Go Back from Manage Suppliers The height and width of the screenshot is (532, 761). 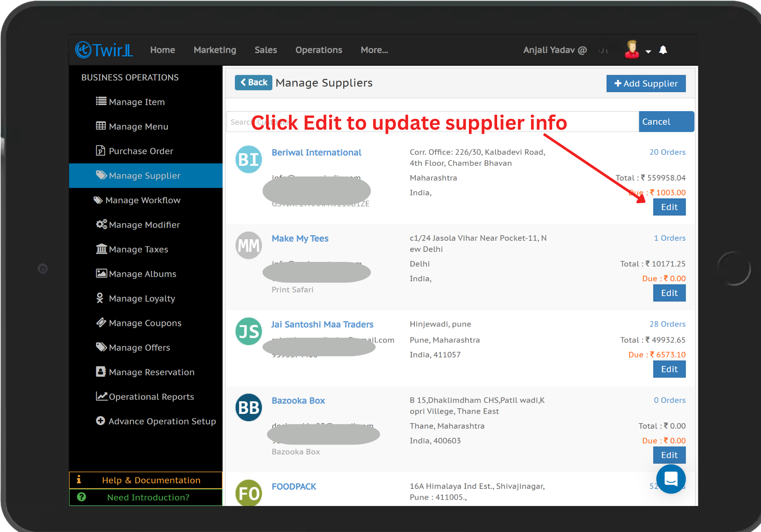[x=253, y=82]
